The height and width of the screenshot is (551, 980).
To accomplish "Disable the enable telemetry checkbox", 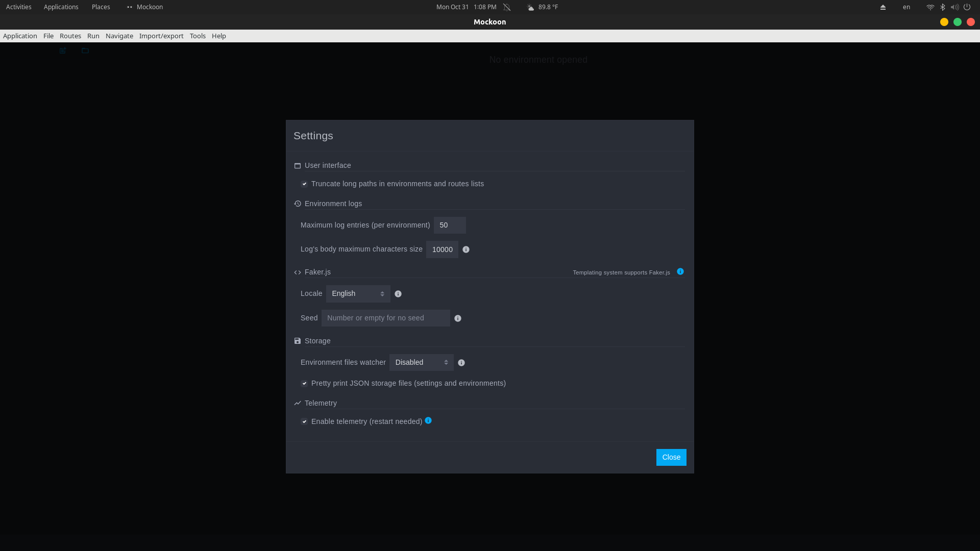I will point(304,421).
